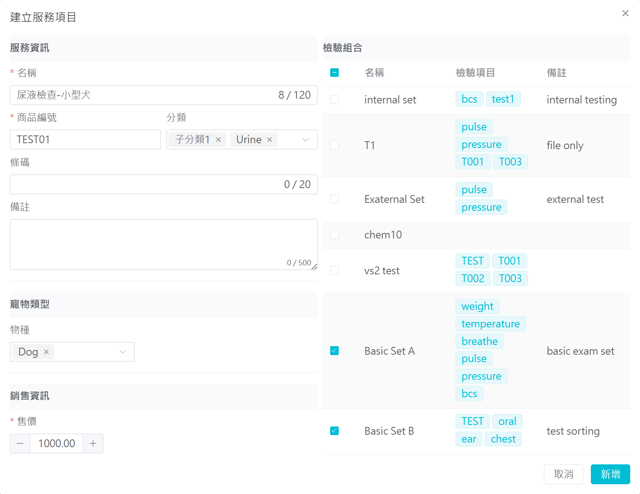640x494 pixels.
Task: Focus the 商品編號 field with TEST01
Action: click(85, 140)
